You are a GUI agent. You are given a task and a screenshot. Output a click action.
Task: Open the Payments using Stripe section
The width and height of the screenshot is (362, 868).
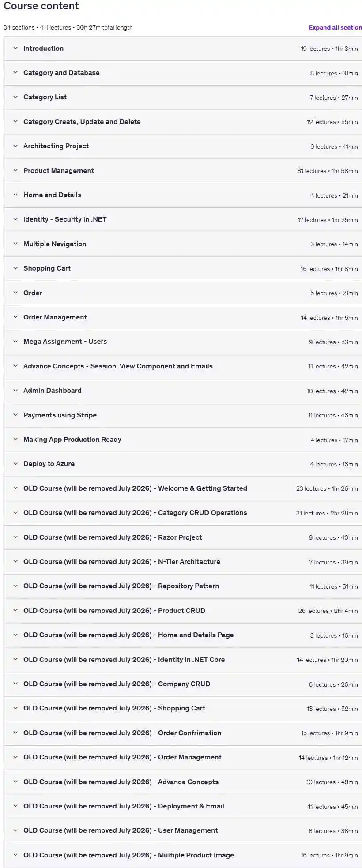183,415
